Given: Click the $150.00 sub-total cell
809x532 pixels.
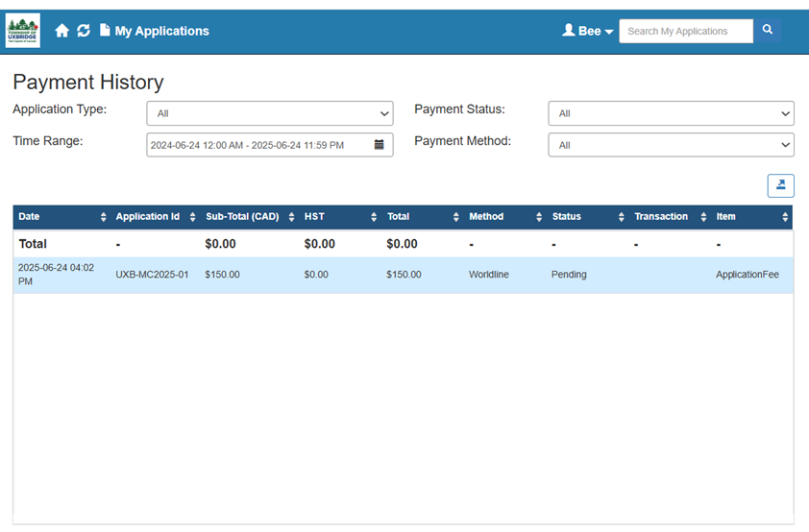Looking at the screenshot, I should [222, 275].
